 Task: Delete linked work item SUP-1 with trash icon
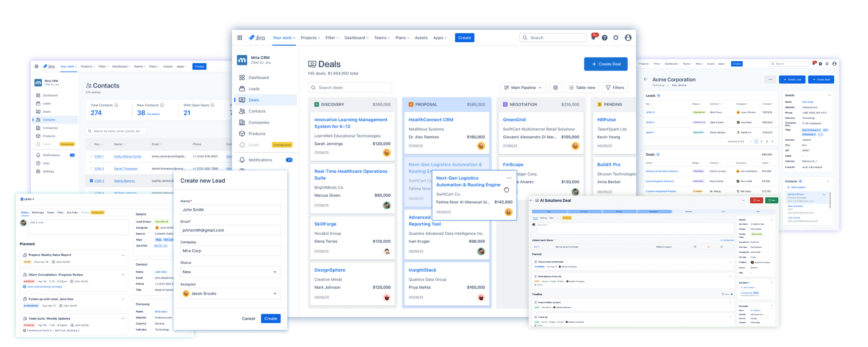pyautogui.click(x=721, y=247)
